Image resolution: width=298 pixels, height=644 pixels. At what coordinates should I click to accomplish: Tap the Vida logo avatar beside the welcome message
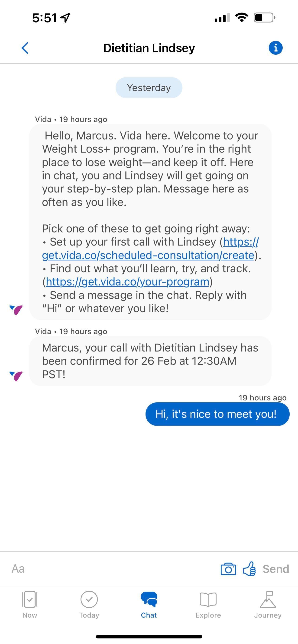coord(16,310)
